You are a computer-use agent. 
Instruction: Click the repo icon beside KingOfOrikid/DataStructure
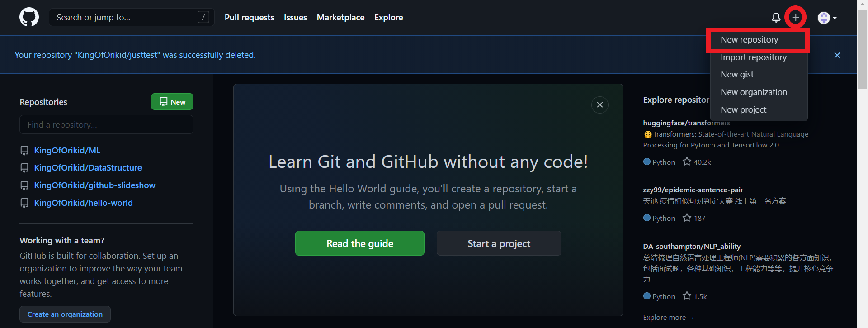pyautogui.click(x=24, y=168)
